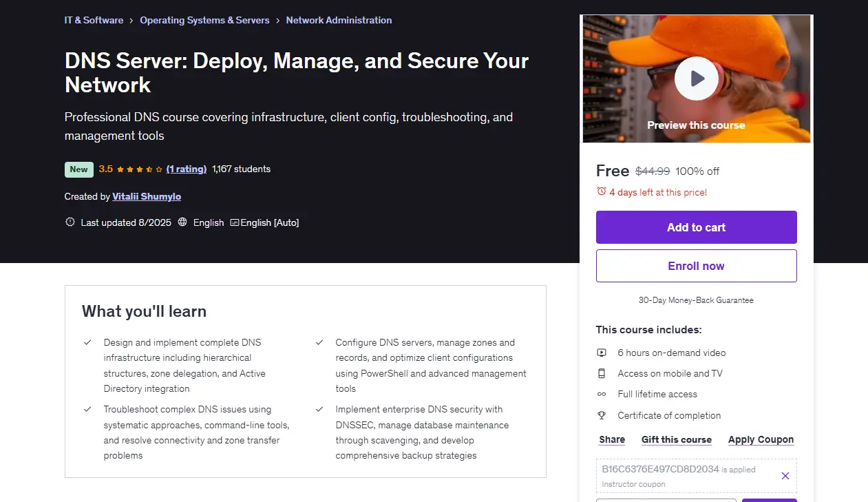Click the closed captions icon
The height and width of the screenshot is (502, 868).
(235, 222)
